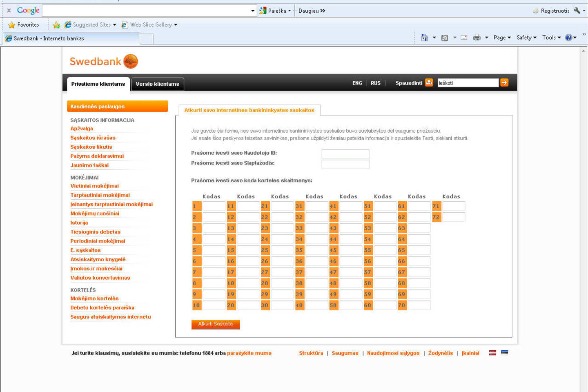The height and width of the screenshot is (392, 588).
Task: Click the Swedbank - Interneto bankas browser tab
Action: tap(71, 38)
